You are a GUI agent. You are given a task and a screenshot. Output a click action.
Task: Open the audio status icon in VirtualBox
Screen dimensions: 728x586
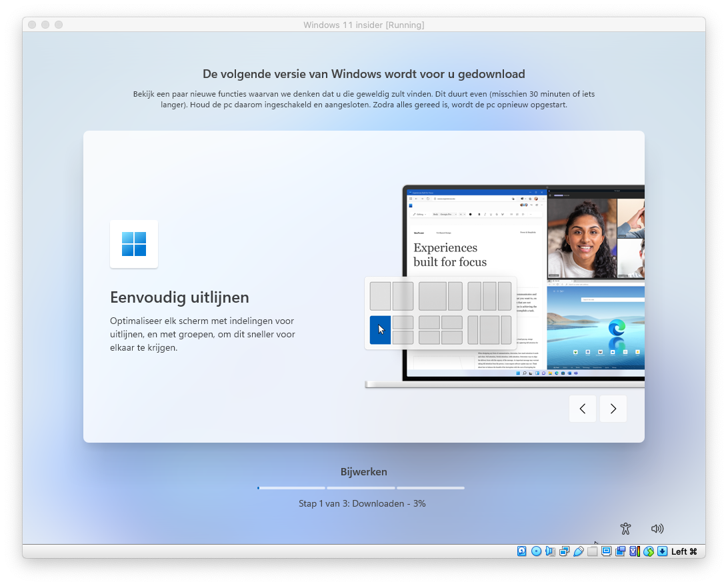[550, 551]
